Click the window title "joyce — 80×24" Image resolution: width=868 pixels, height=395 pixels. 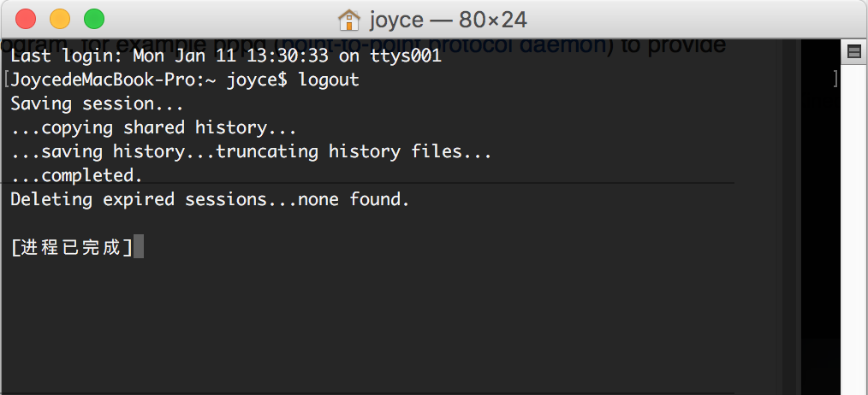tap(448, 19)
